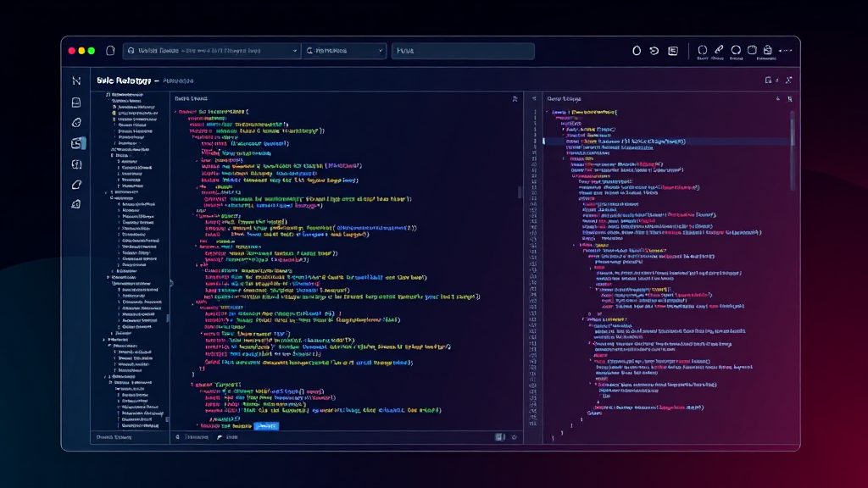Open the wide dropdown in the title bar
This screenshot has height=488, width=868.
point(211,50)
